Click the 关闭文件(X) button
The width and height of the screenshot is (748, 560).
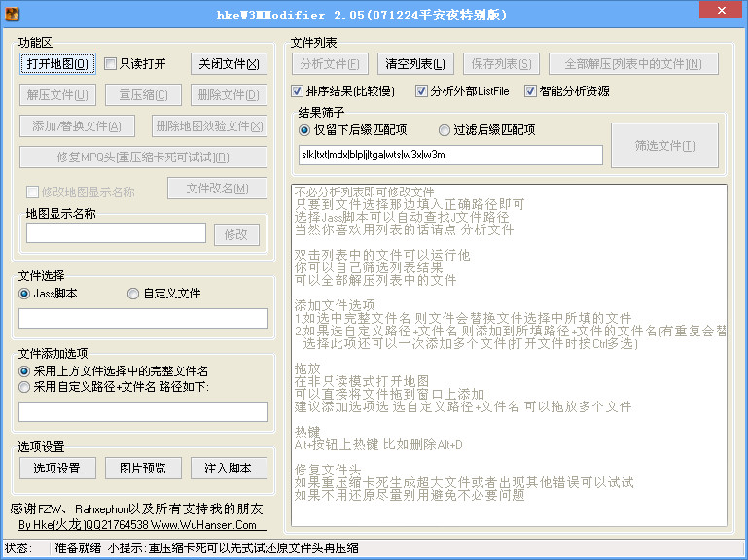229,64
